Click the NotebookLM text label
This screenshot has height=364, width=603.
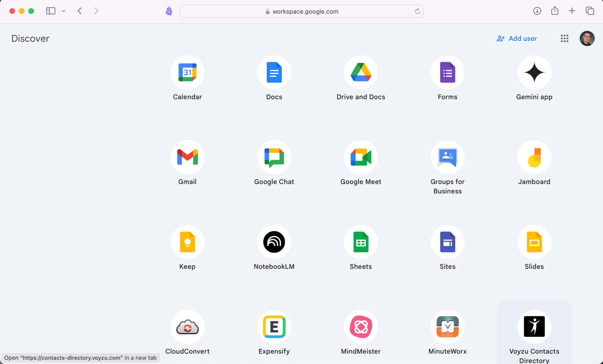(274, 266)
